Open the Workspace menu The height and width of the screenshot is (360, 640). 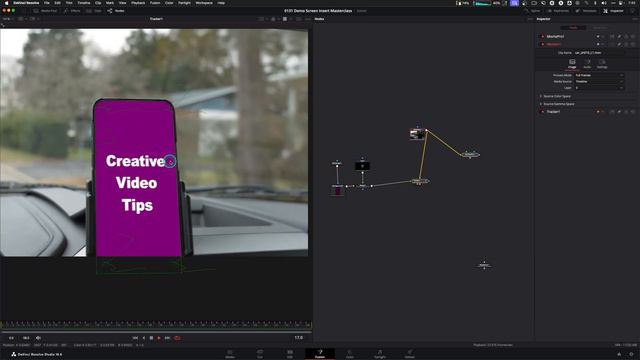(204, 3)
